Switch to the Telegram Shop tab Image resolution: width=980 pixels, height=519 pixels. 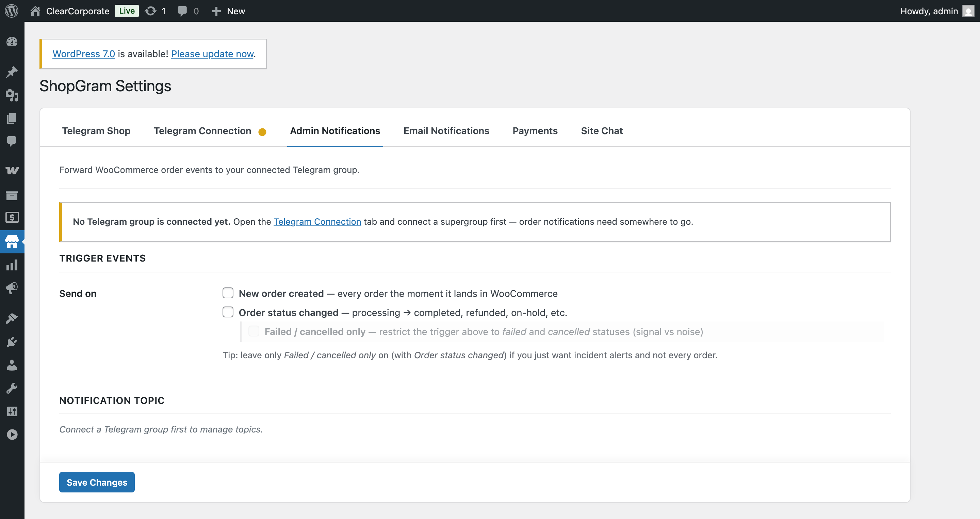click(x=96, y=131)
